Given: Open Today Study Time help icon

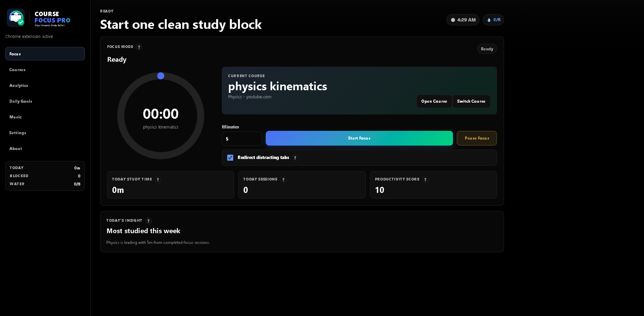Looking at the screenshot, I should [x=158, y=179].
